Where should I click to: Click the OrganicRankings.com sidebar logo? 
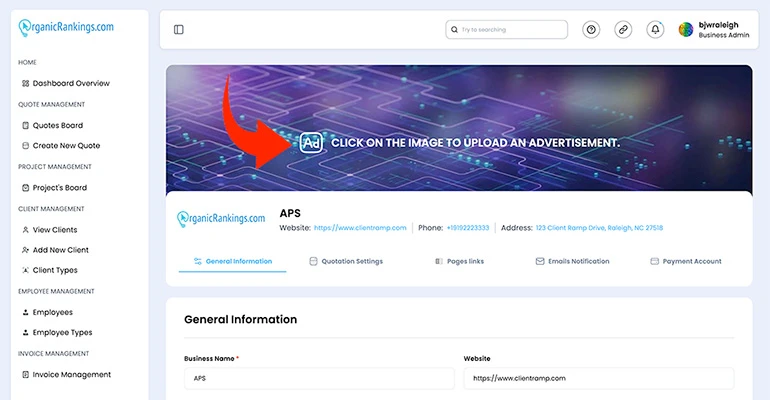66,28
